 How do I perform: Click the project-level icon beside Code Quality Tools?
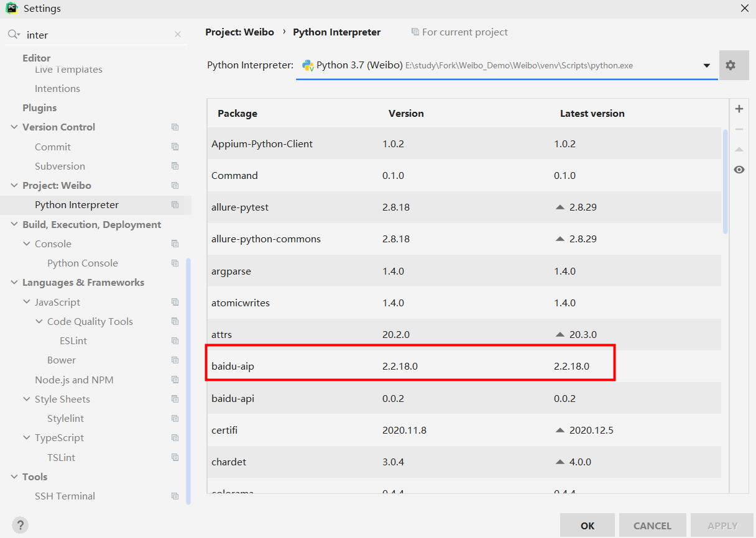(175, 322)
